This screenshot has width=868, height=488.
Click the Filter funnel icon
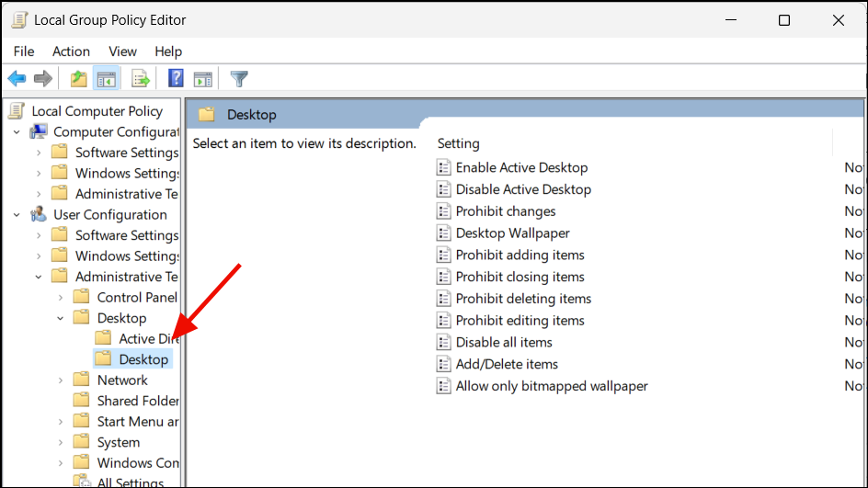(239, 79)
